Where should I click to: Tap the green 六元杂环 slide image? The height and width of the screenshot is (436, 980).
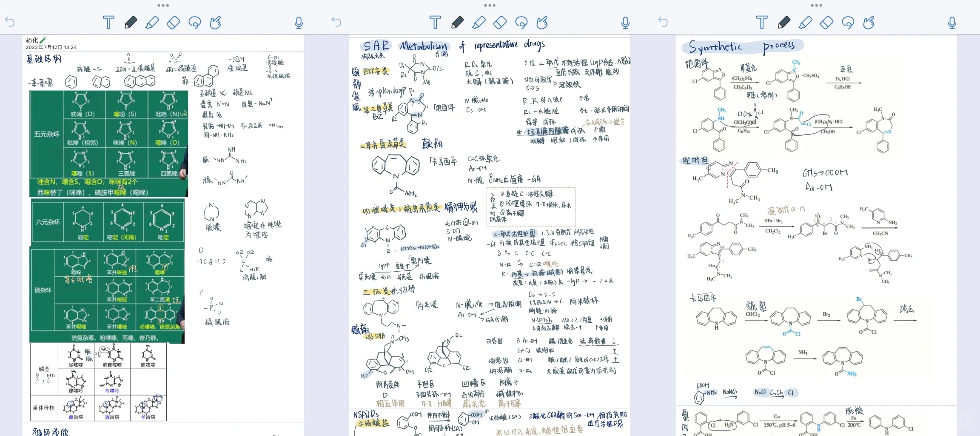pyautogui.click(x=108, y=222)
